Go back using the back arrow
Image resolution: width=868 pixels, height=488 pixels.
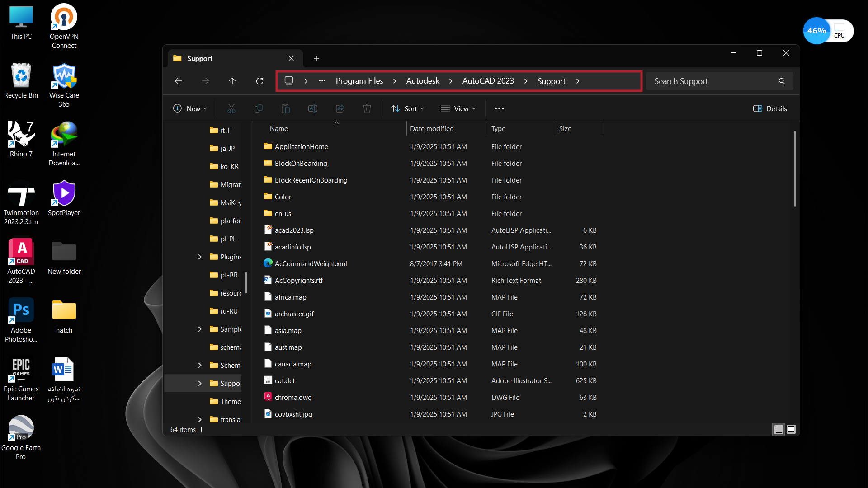tap(178, 81)
